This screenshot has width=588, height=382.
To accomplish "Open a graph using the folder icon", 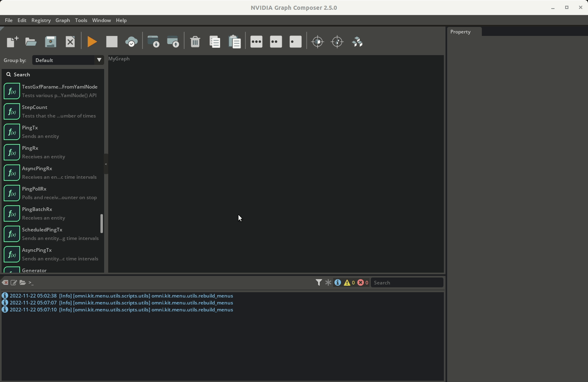I will 31,42.
